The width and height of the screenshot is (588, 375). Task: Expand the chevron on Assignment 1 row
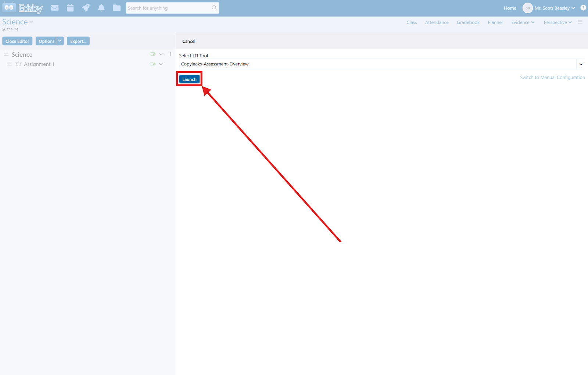(x=161, y=64)
